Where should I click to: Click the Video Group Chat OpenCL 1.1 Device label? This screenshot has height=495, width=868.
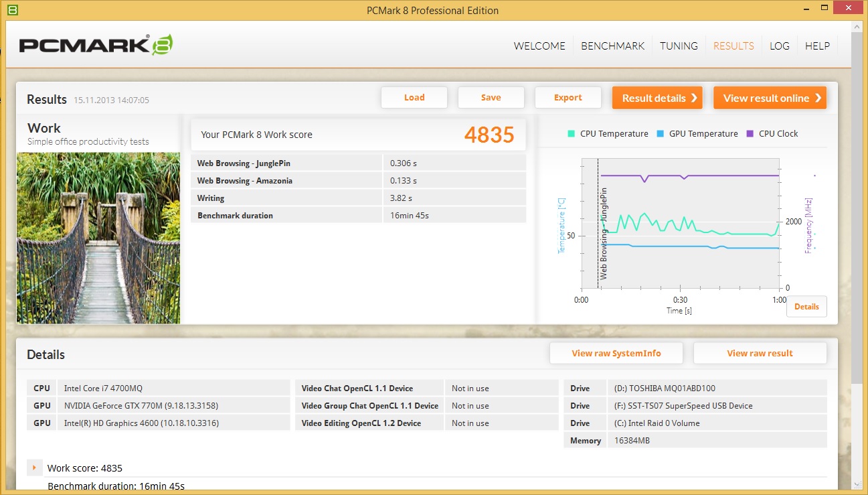click(370, 406)
